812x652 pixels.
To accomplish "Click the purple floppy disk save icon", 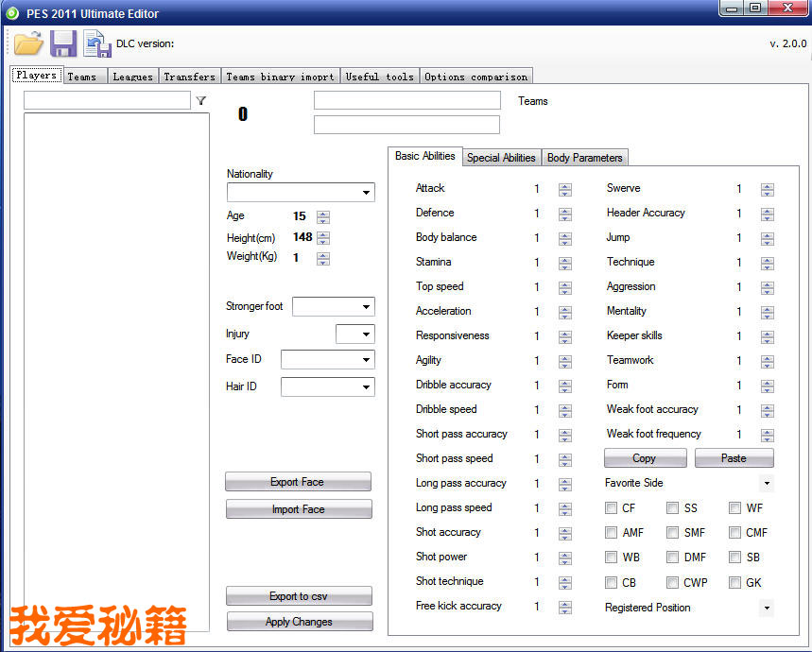I will (x=63, y=43).
